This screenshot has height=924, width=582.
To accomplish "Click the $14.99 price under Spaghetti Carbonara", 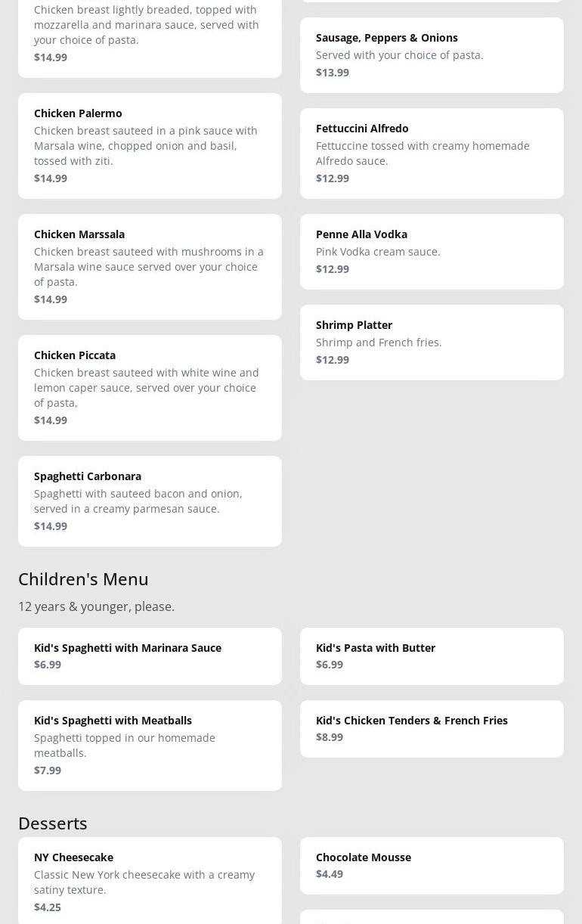I will [51, 526].
